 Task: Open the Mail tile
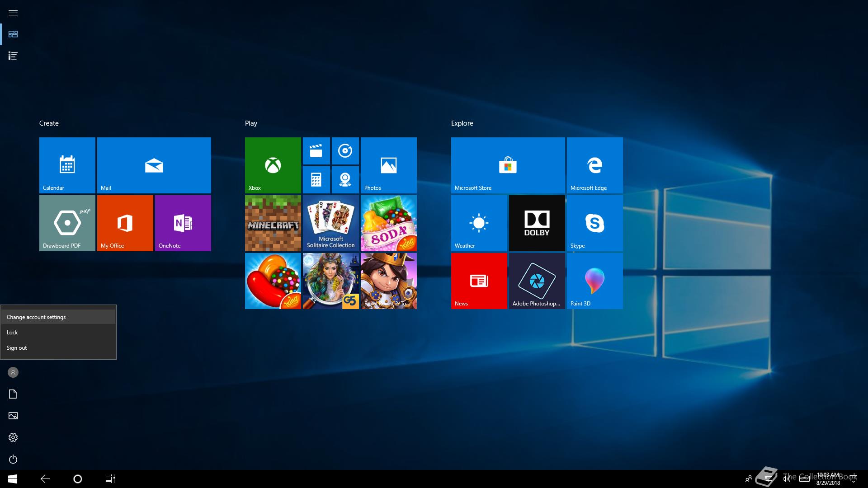154,165
